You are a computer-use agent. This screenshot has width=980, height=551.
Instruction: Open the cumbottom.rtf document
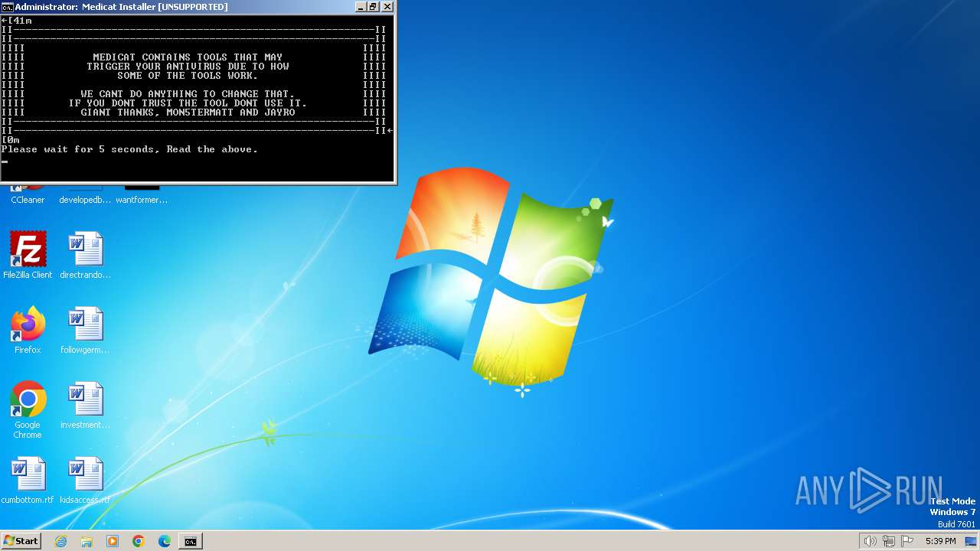28,480
